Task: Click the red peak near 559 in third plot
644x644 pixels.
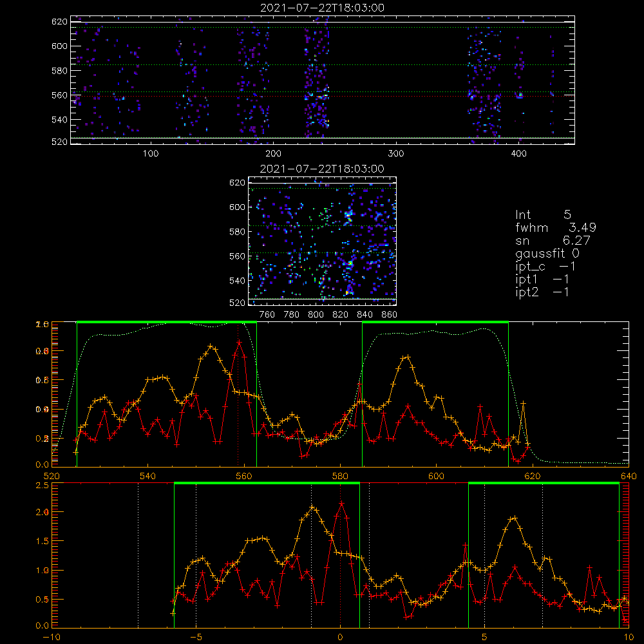Action: pos(239,342)
